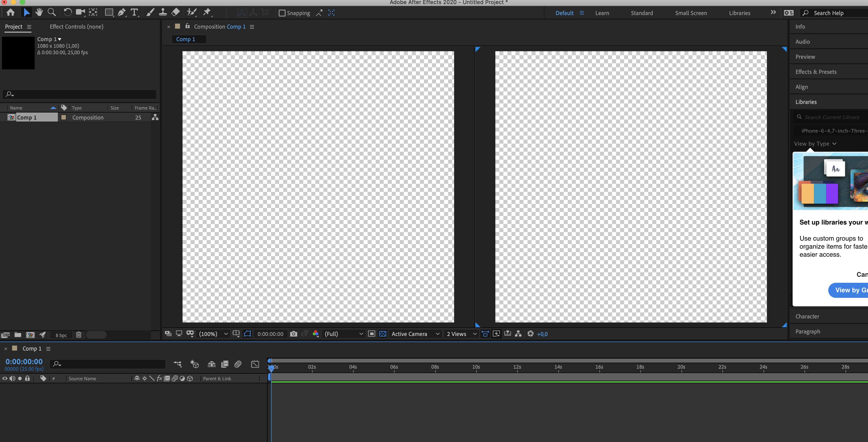Expand the View by Type dropdown in Libraries
This screenshot has height=442, width=868.
tap(815, 144)
